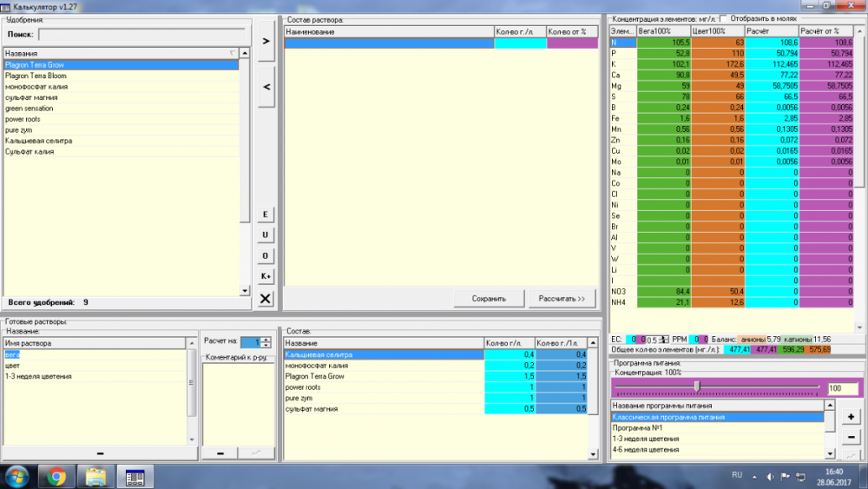Click the Поиск search field
868x489 pixels.
(141, 35)
